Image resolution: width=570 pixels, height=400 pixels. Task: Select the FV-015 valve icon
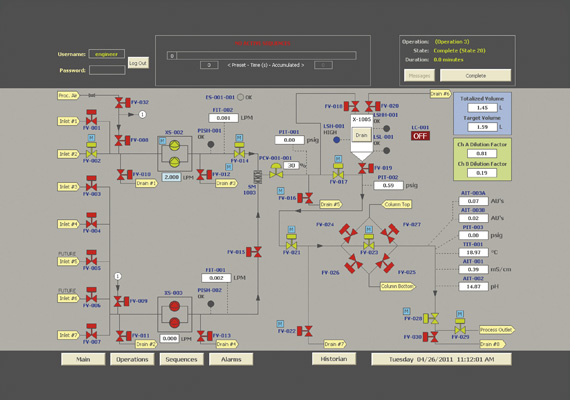[x=254, y=252]
